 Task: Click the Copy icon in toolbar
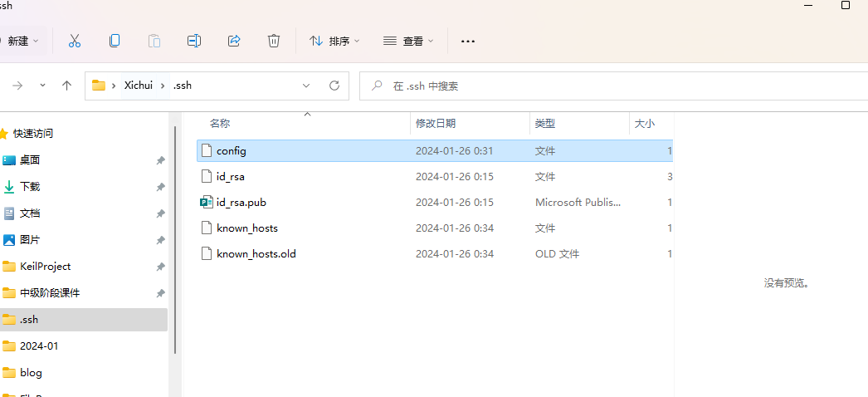point(115,41)
